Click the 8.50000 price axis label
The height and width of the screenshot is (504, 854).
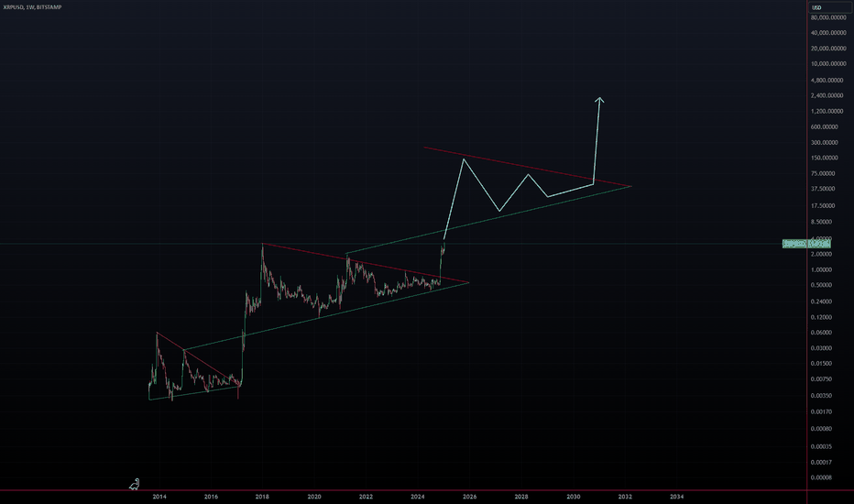pyautogui.click(x=821, y=222)
